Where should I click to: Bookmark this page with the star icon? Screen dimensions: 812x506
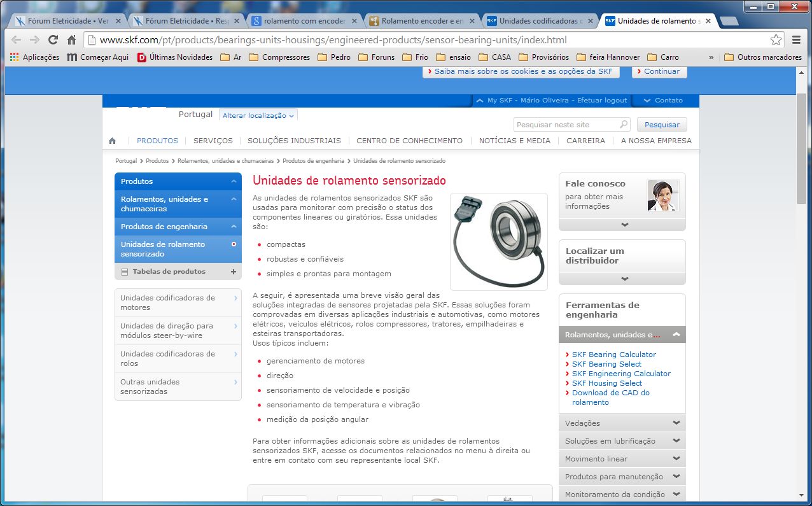(776, 39)
